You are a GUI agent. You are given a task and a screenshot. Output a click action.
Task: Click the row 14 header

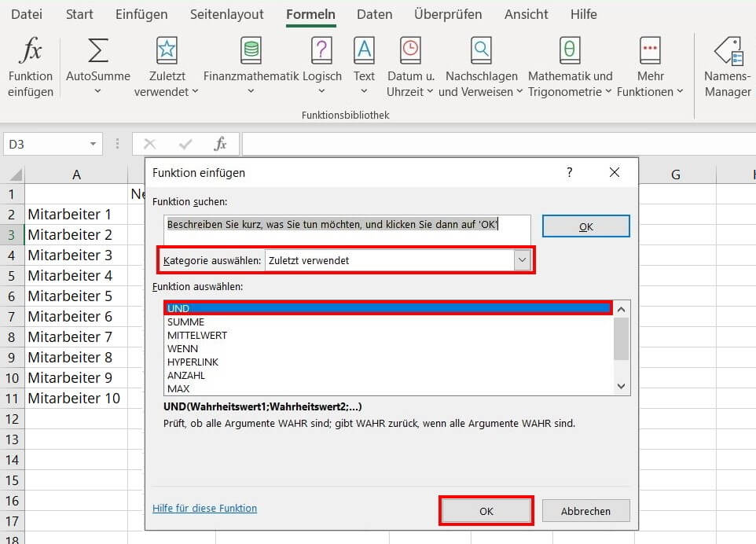click(x=12, y=460)
